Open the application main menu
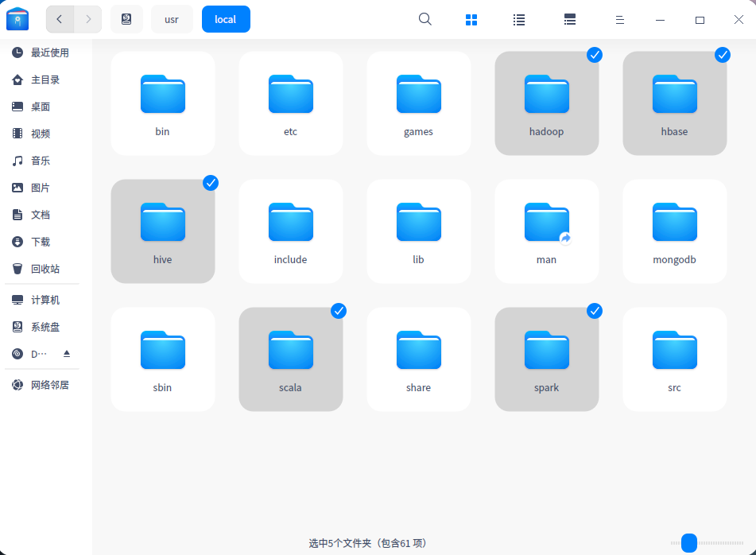 click(619, 19)
